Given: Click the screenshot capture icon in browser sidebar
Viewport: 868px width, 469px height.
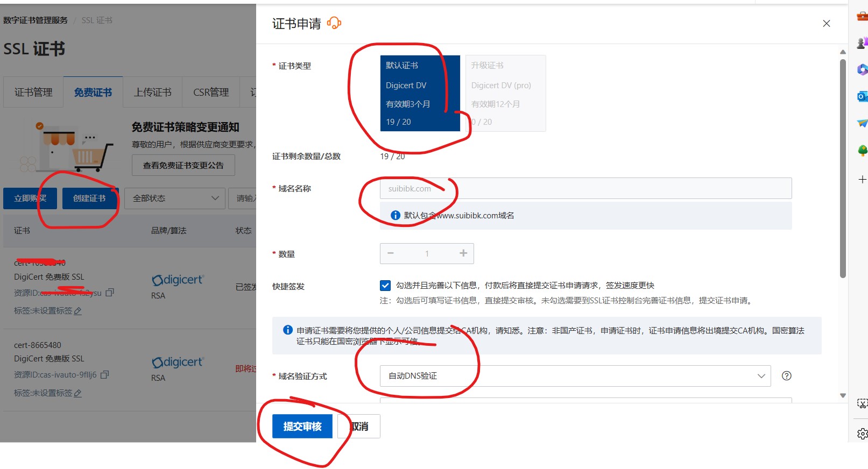Looking at the screenshot, I should click(x=862, y=403).
